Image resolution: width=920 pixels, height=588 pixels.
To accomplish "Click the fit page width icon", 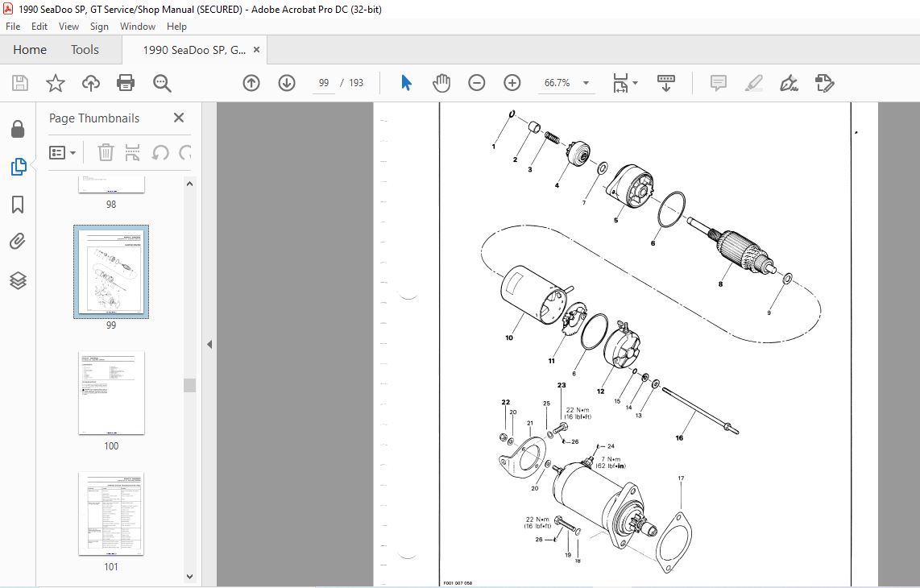I will pos(620,83).
